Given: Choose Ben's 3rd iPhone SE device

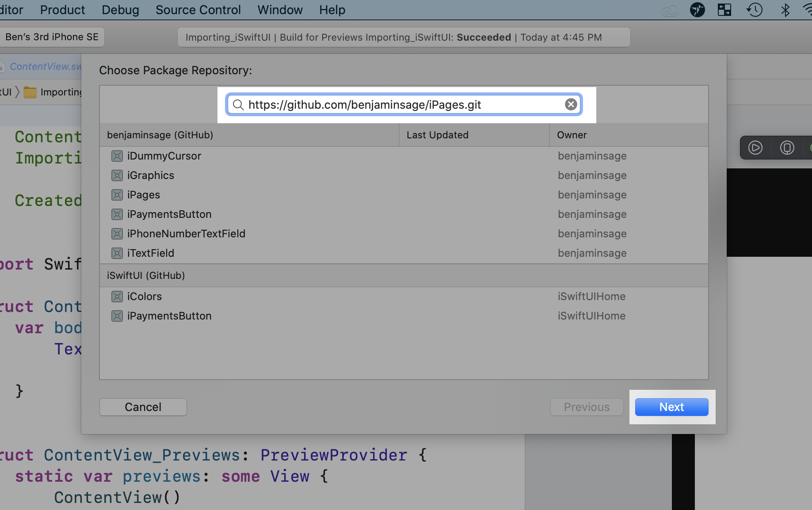Looking at the screenshot, I should point(52,37).
